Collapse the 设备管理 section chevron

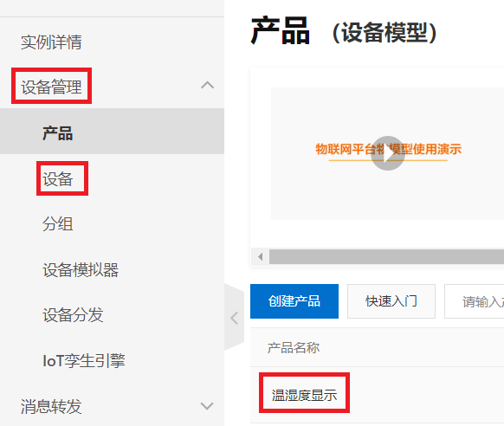pos(207,85)
